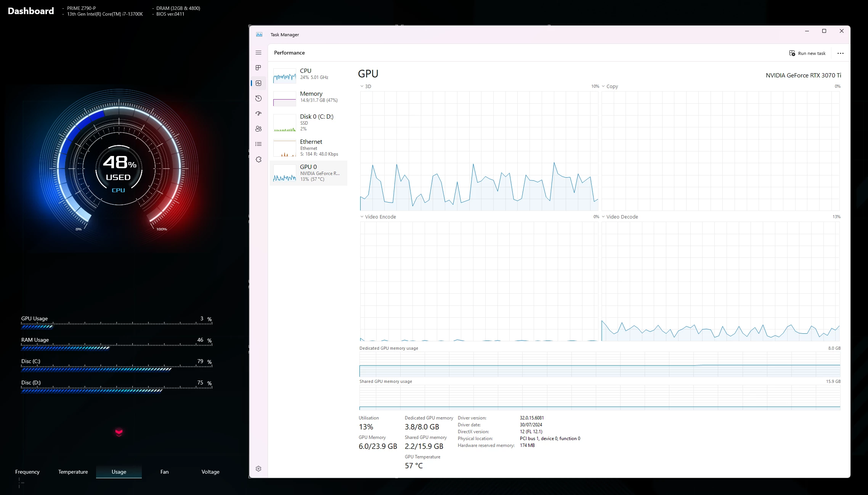868x495 pixels.
Task: Open Task Manager hamburger navigation menu
Action: (258, 53)
